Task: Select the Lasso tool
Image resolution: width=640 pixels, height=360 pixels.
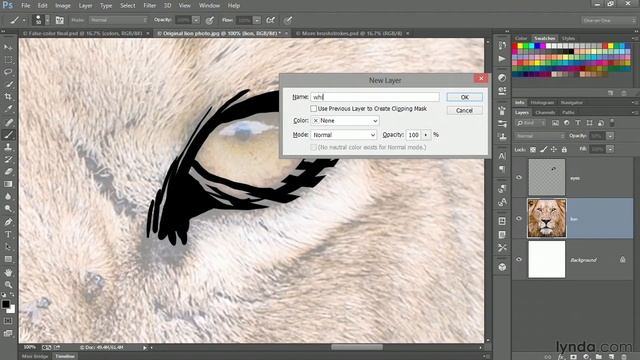Action: [x=8, y=72]
